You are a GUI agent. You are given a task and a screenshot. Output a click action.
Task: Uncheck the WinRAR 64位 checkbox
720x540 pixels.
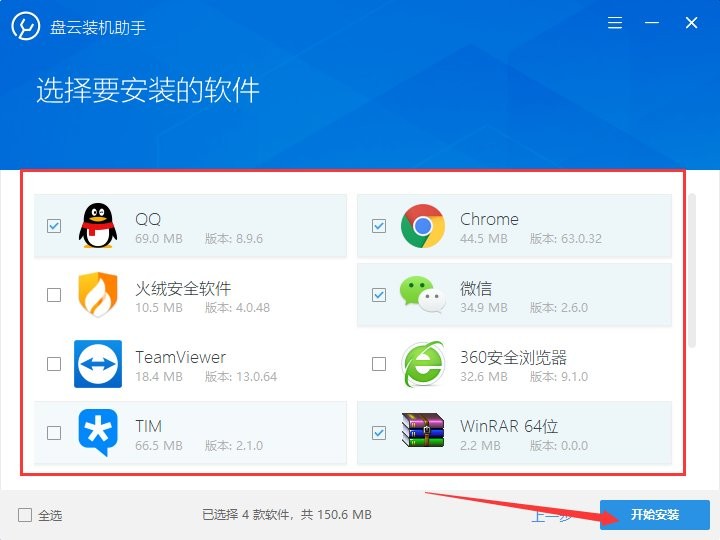pyautogui.click(x=379, y=433)
